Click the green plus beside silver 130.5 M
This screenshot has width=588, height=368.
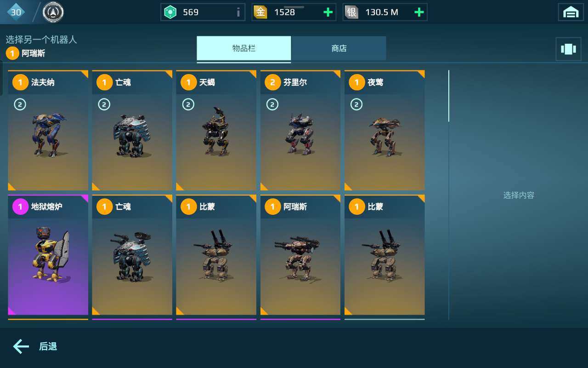(x=419, y=12)
